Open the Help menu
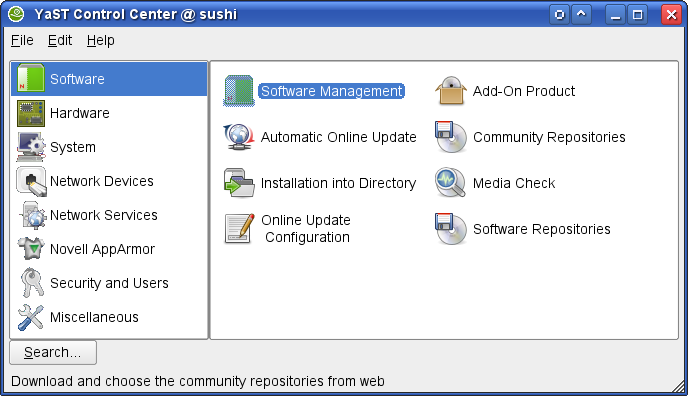The height and width of the screenshot is (396, 688). [x=100, y=40]
